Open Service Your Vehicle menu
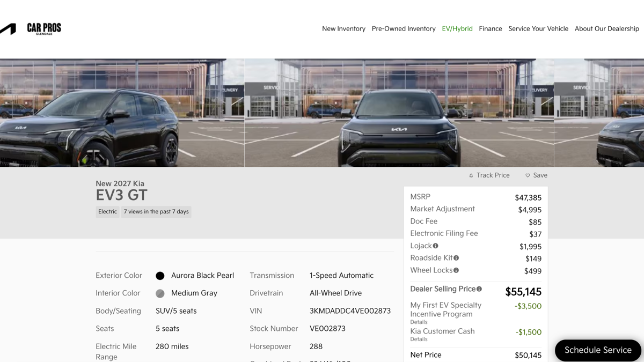644x362 pixels. pyautogui.click(x=538, y=29)
